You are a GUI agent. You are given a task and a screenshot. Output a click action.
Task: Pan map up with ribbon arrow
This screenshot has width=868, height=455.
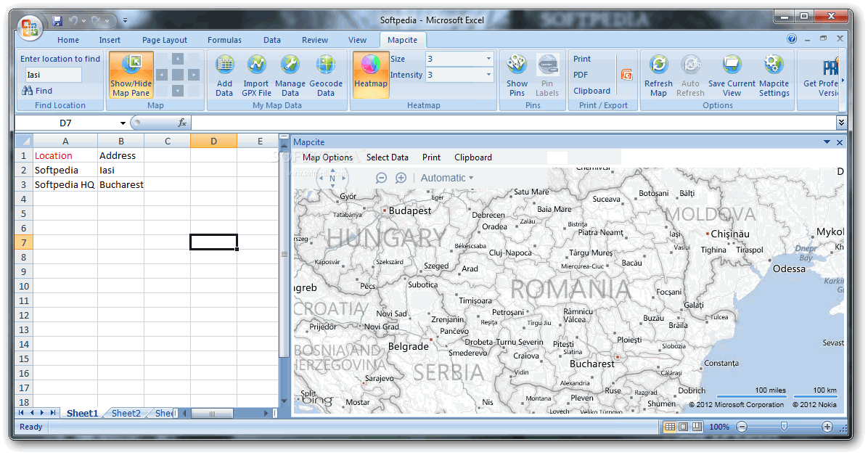(x=177, y=59)
